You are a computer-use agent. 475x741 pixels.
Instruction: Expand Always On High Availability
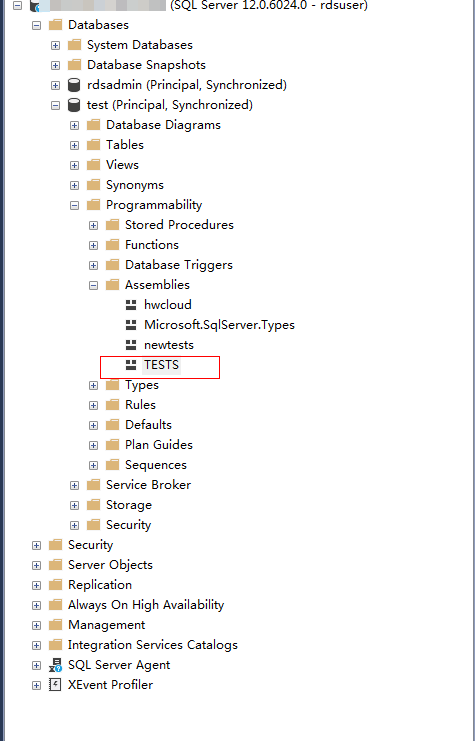click(36, 605)
